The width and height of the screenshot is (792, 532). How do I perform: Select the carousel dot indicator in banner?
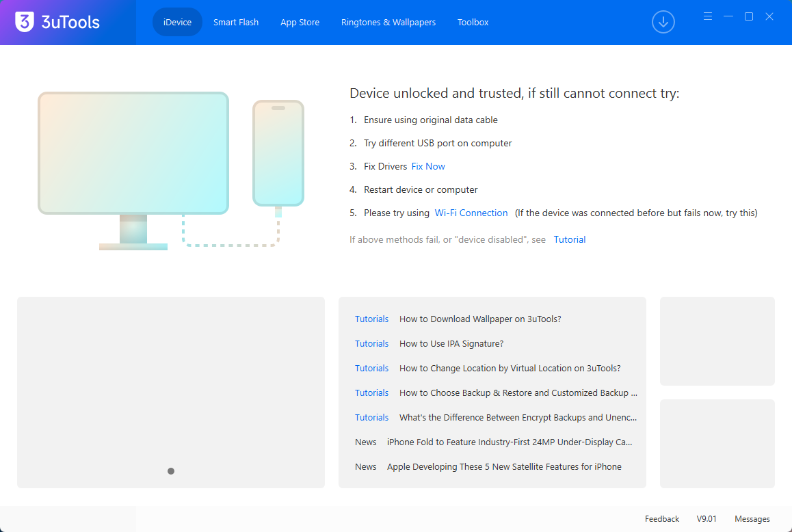(x=171, y=471)
